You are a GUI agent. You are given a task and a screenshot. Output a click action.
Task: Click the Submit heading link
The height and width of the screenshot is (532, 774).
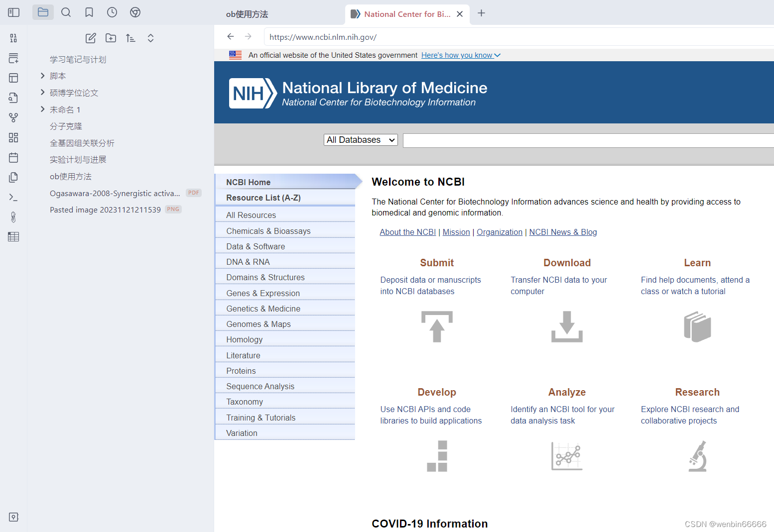coord(437,263)
